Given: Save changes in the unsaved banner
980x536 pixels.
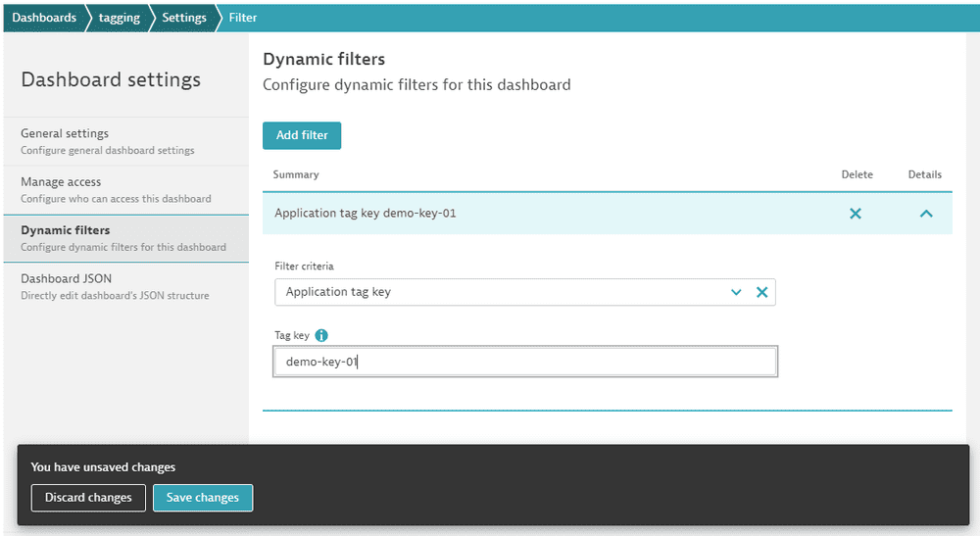Looking at the screenshot, I should tap(203, 498).
